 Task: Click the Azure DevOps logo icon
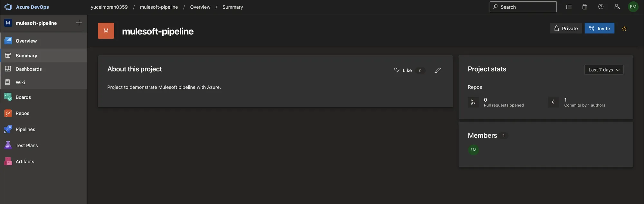8,7
